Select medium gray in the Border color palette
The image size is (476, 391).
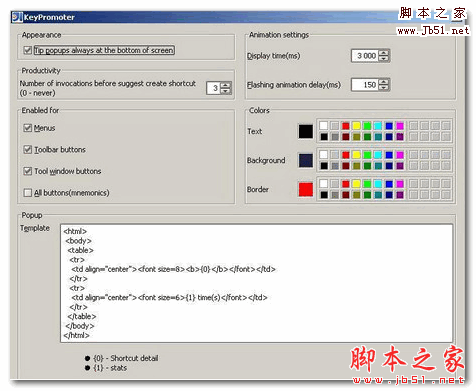pyautogui.click(x=335, y=195)
